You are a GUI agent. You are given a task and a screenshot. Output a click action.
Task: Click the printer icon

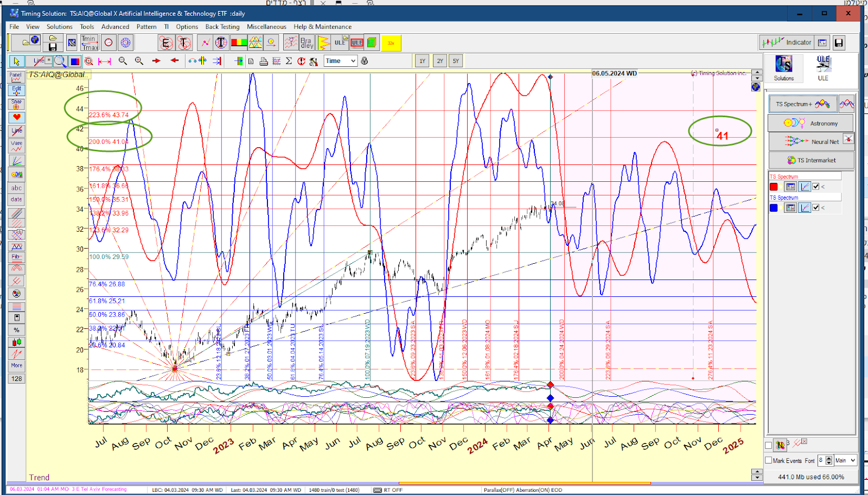(x=264, y=61)
